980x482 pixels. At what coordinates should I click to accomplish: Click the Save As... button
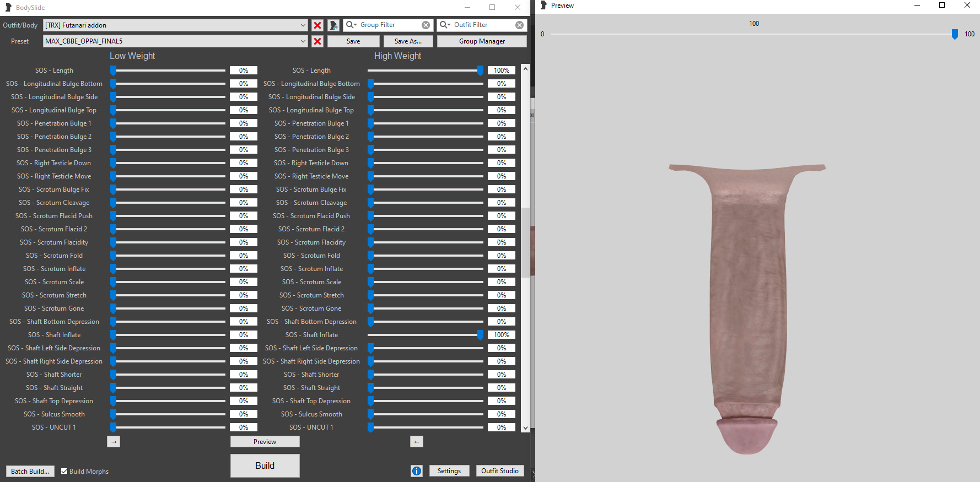click(x=408, y=41)
